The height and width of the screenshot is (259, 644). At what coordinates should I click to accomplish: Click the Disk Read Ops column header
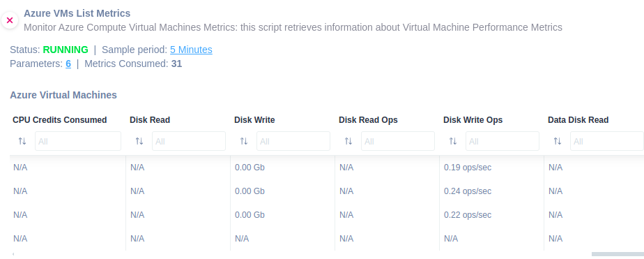[x=369, y=120]
